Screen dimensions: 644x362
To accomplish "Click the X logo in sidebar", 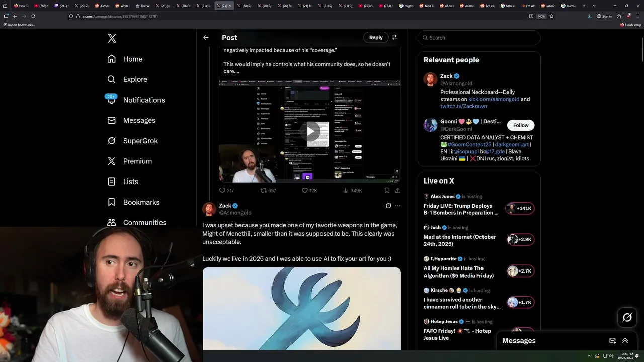I will (x=112, y=38).
